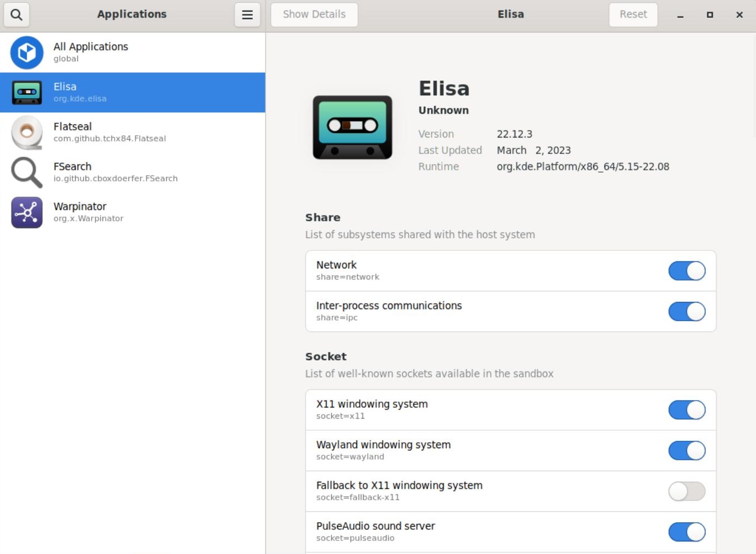
Task: Disable the Network share toggle
Action: 687,271
